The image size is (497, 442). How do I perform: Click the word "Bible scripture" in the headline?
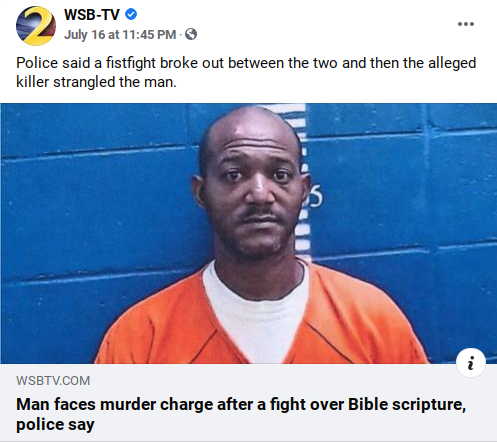click(407, 405)
